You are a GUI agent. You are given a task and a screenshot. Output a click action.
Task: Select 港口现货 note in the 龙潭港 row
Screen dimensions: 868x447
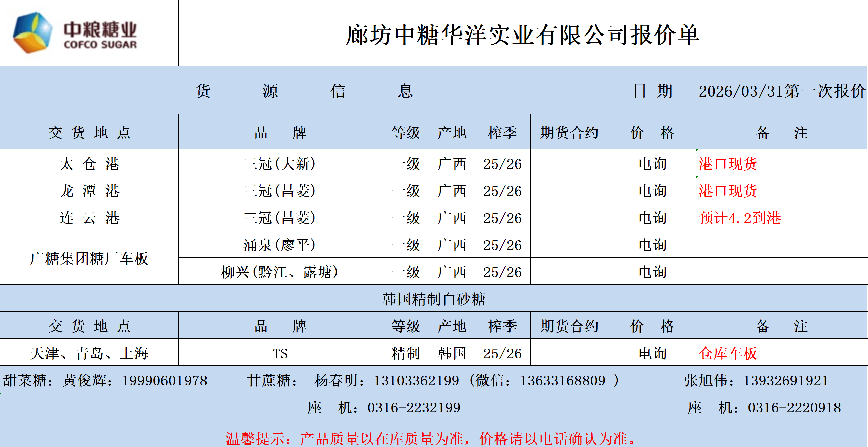[782, 190]
